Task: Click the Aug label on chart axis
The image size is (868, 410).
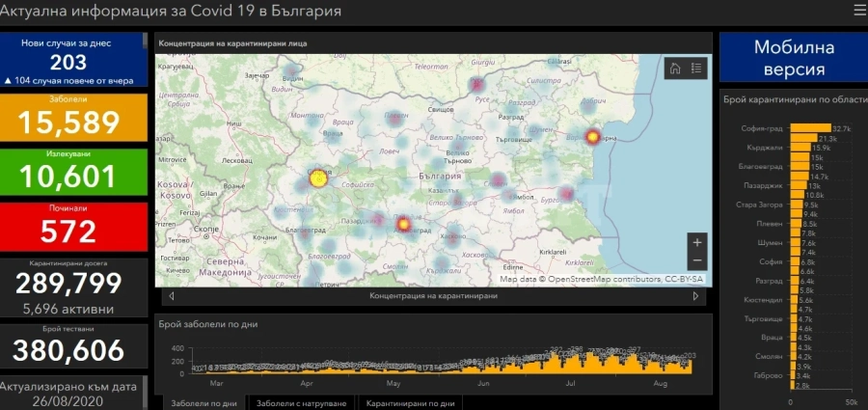Action: coord(661,383)
